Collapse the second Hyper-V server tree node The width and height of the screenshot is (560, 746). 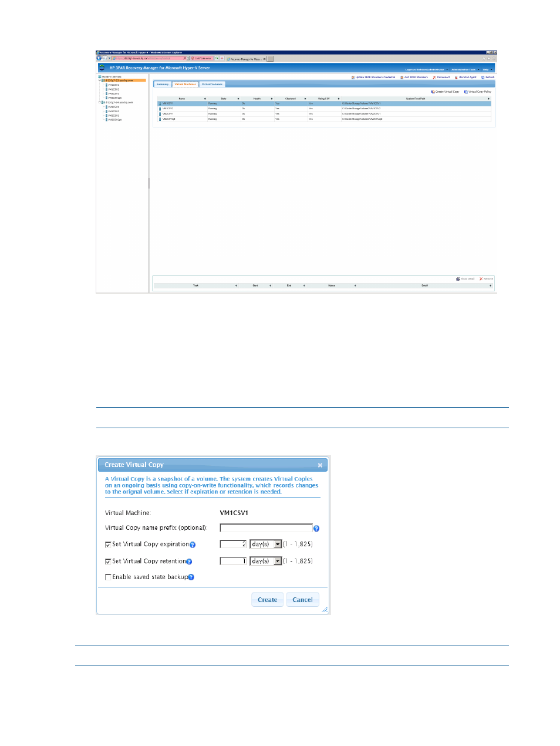100,102
